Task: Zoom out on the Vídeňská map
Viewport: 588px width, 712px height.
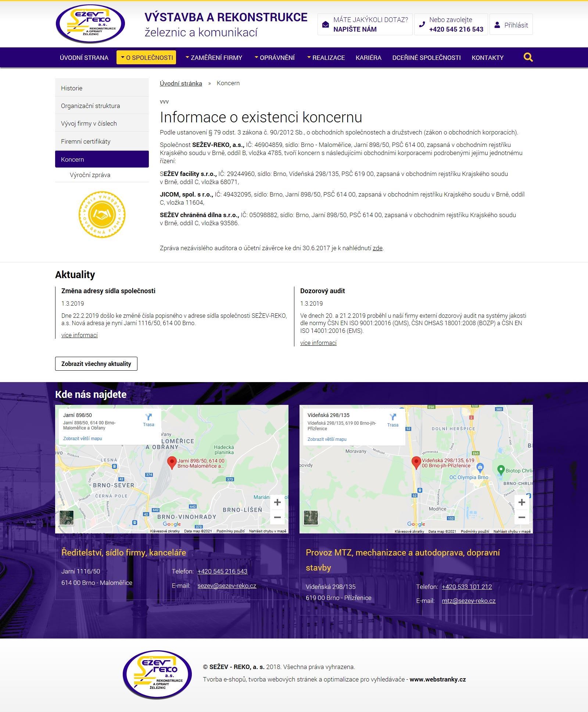Action: click(x=521, y=517)
